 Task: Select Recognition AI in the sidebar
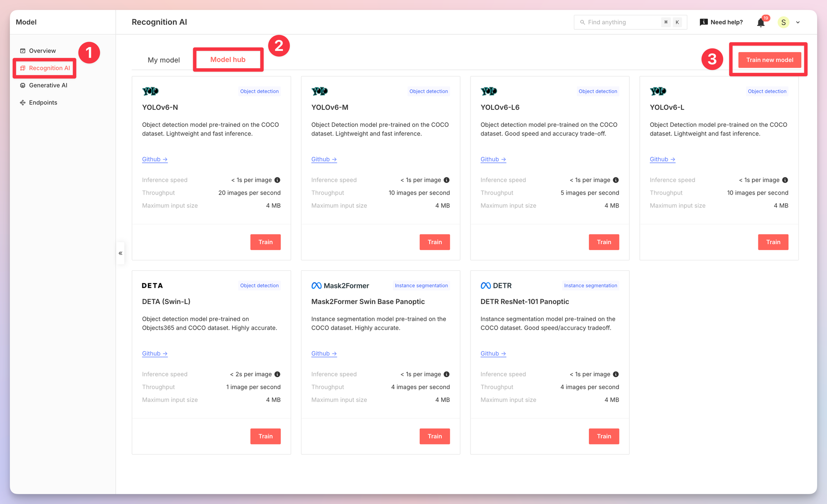point(45,68)
